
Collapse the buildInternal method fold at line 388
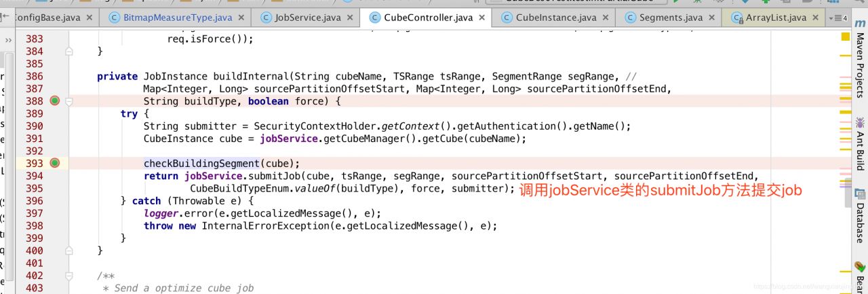click(x=68, y=101)
